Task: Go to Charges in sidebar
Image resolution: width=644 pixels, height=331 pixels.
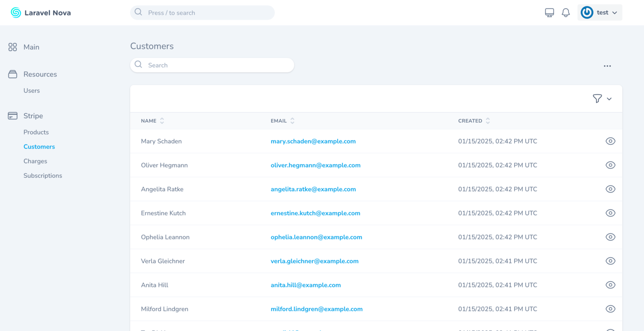Action: coord(35,161)
